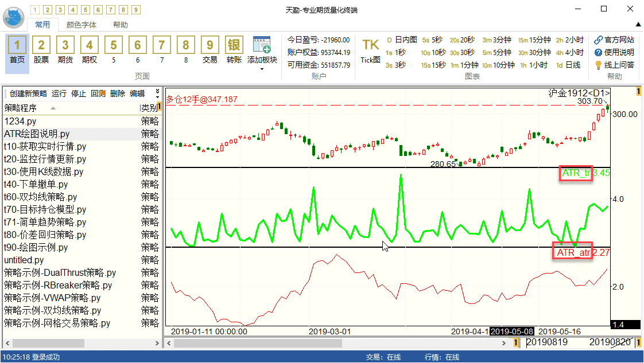The width and height of the screenshot is (644, 363).
Task: Open the 帮助 ribbon tab
Action: [121, 25]
